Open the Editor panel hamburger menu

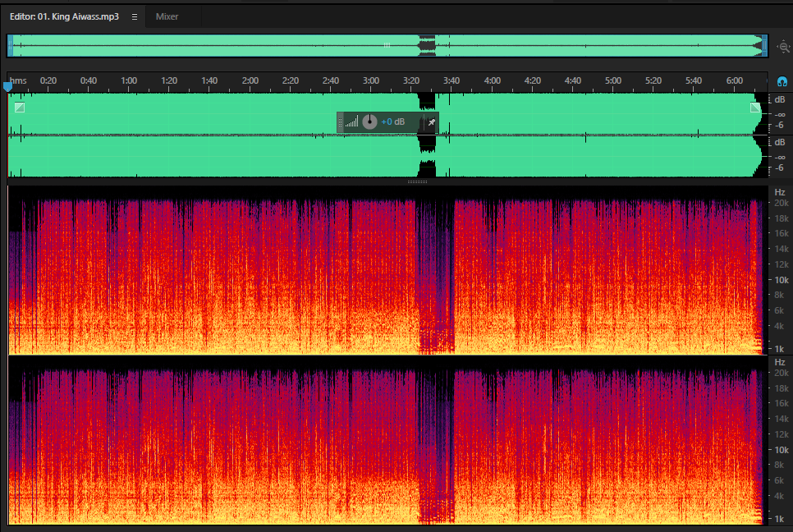(x=135, y=16)
